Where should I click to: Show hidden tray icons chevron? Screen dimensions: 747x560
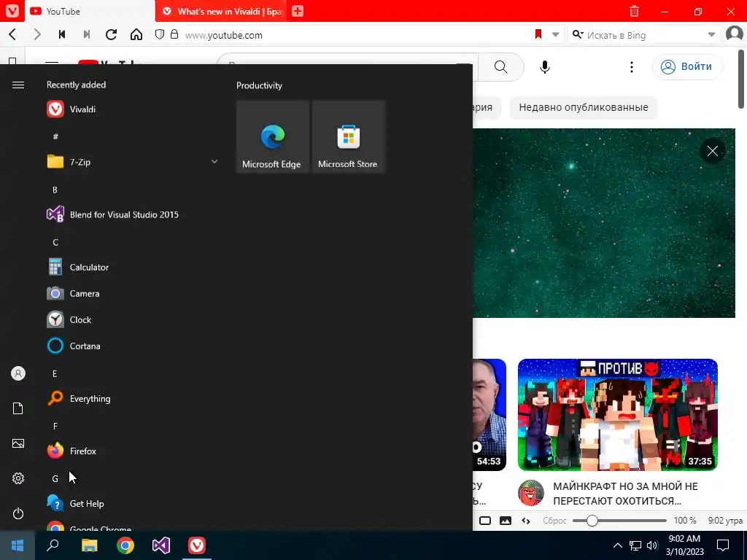pyautogui.click(x=617, y=545)
